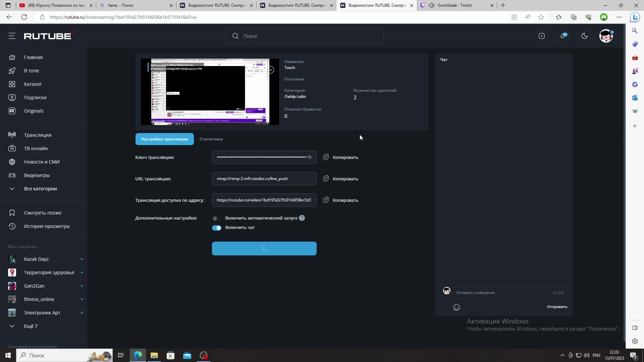Select the GwinGlade - Twitch browser tab
Screen dimensions: 644x362
(x=454, y=5)
